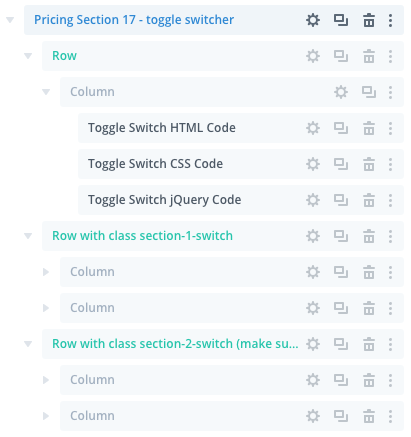Duplicate the Toggle Switch CSS Code module
The image size is (411, 437).
tap(341, 164)
